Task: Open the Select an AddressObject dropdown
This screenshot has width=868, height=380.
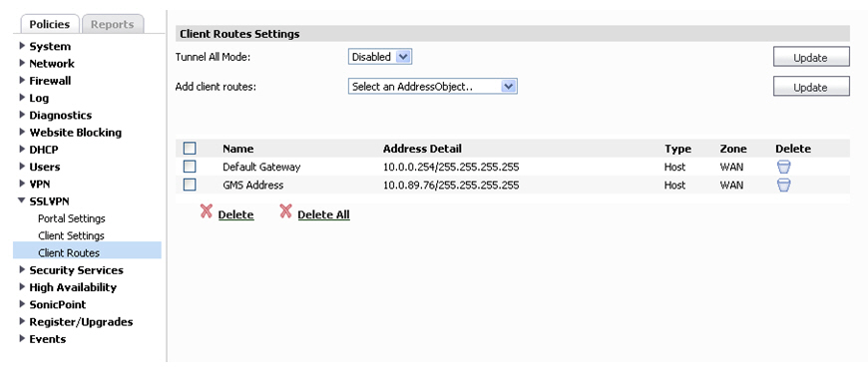Action: click(x=432, y=87)
